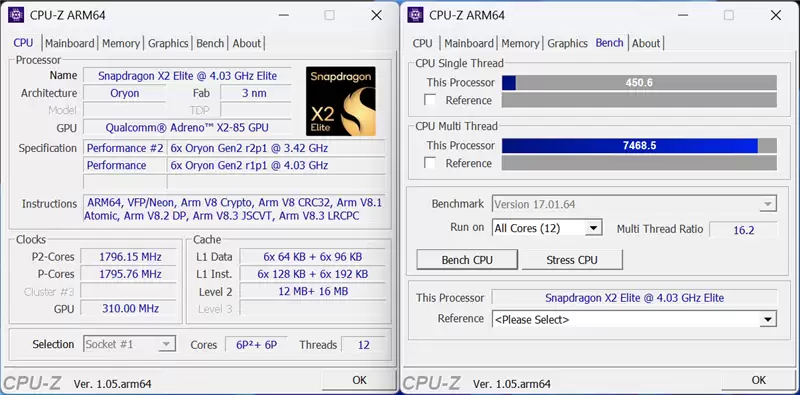This screenshot has width=800, height=395.
Task: Switch to Graphics tab in right window
Action: point(567,43)
